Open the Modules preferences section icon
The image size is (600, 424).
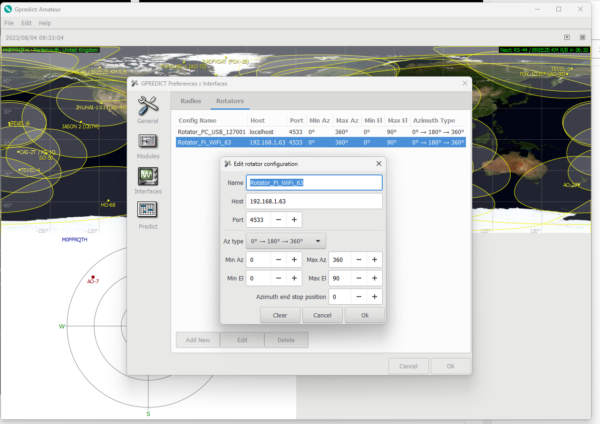(148, 141)
